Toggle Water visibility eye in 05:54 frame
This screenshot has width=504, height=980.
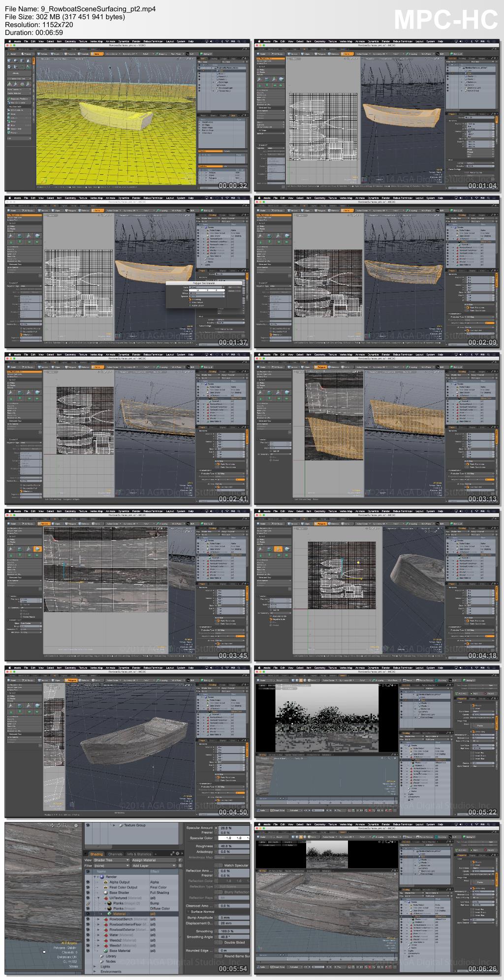point(88,935)
